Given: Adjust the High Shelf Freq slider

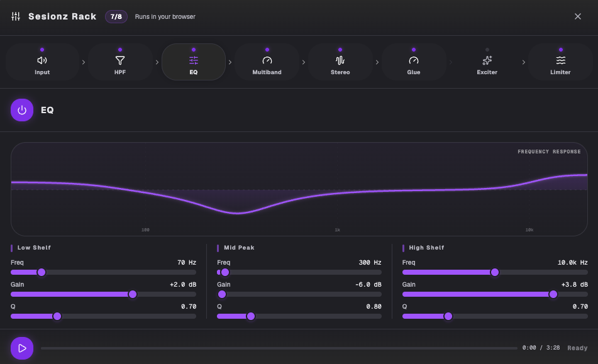Looking at the screenshot, I should [x=495, y=272].
